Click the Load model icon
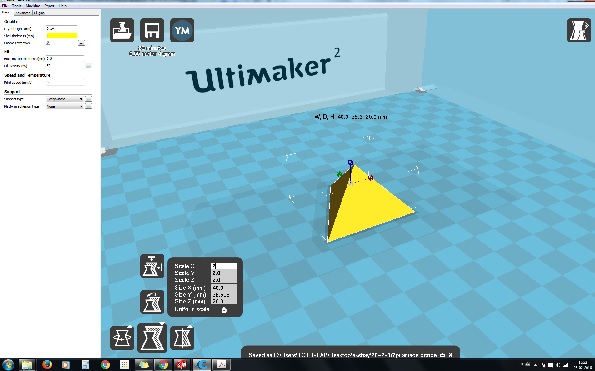The image size is (595, 371). pyautogui.click(x=122, y=30)
